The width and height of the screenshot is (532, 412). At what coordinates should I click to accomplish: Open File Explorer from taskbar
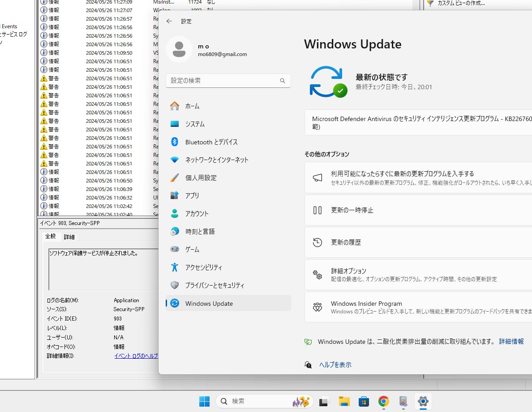point(344,402)
